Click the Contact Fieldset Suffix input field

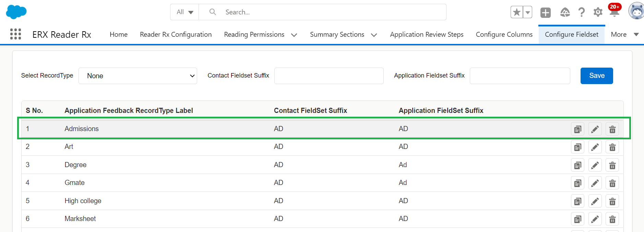(329, 76)
